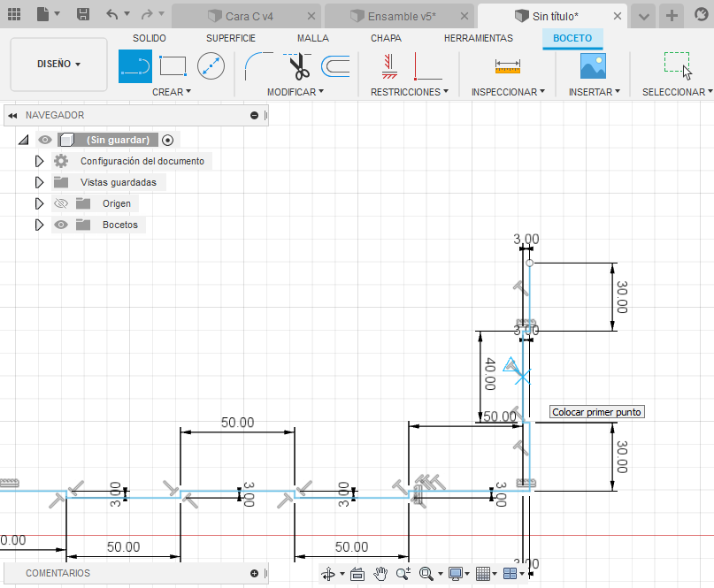Screen dimensions: 714x588
Task: Expand COMENTARIOS panel with plus button
Action: coord(254,574)
